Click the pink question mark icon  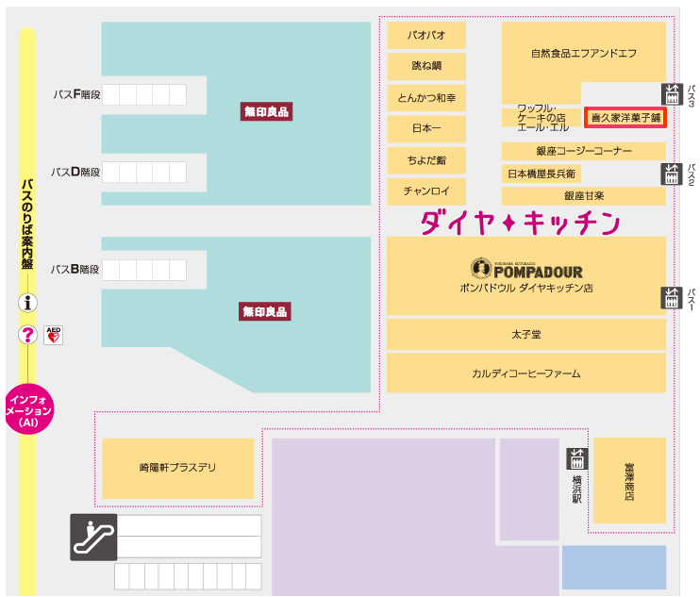click(x=28, y=335)
